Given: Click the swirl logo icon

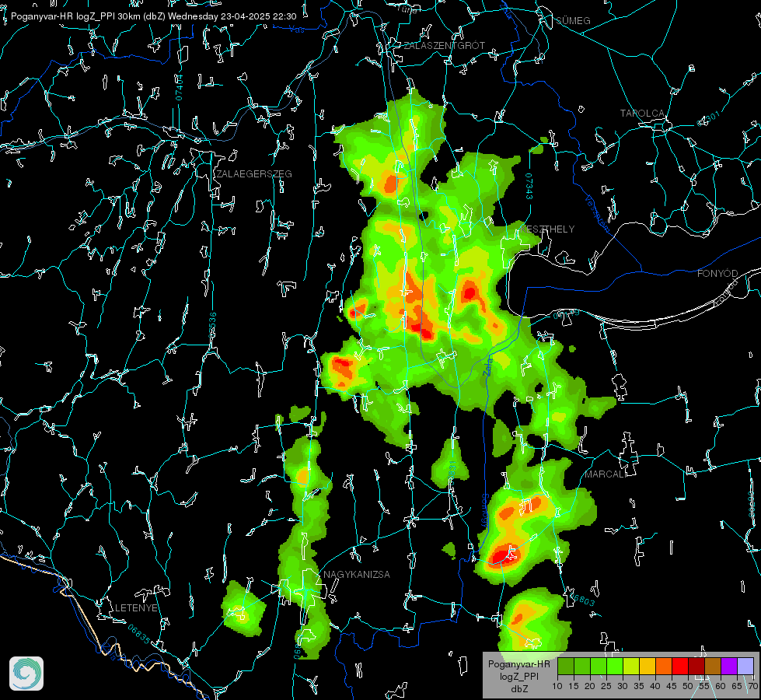Looking at the screenshot, I should [26, 674].
